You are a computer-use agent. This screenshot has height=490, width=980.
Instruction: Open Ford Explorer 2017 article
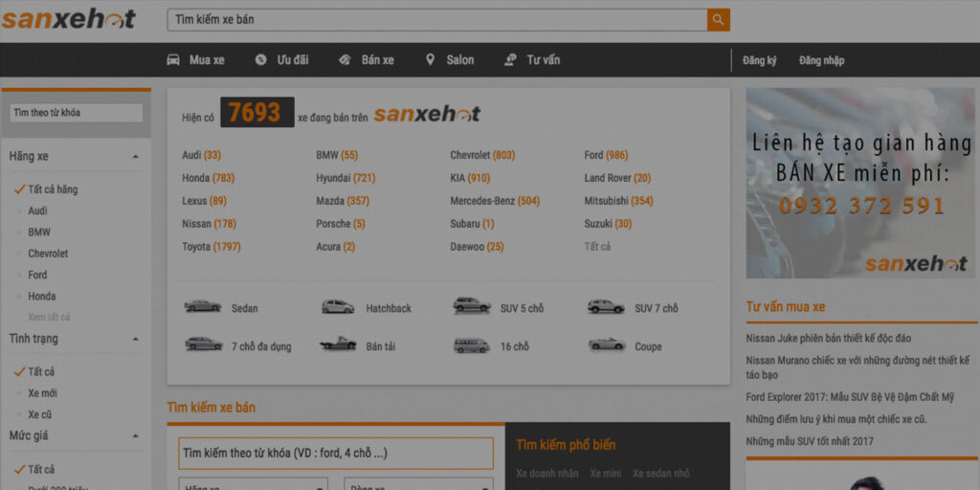click(850, 397)
